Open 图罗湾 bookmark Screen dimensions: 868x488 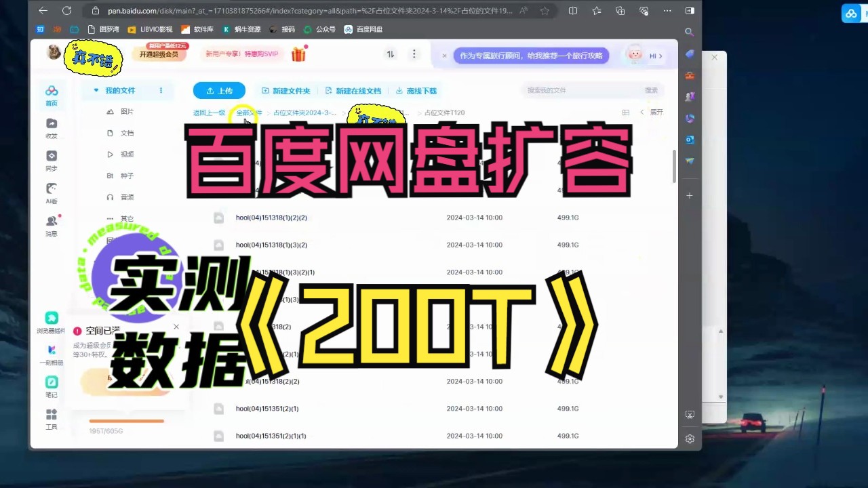pos(102,29)
